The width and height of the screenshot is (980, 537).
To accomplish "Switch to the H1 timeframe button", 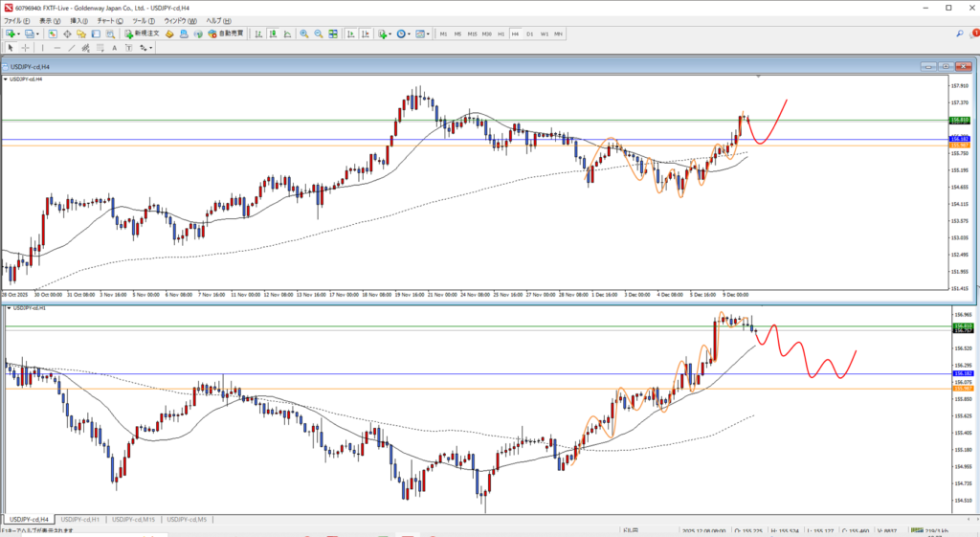I will (500, 34).
